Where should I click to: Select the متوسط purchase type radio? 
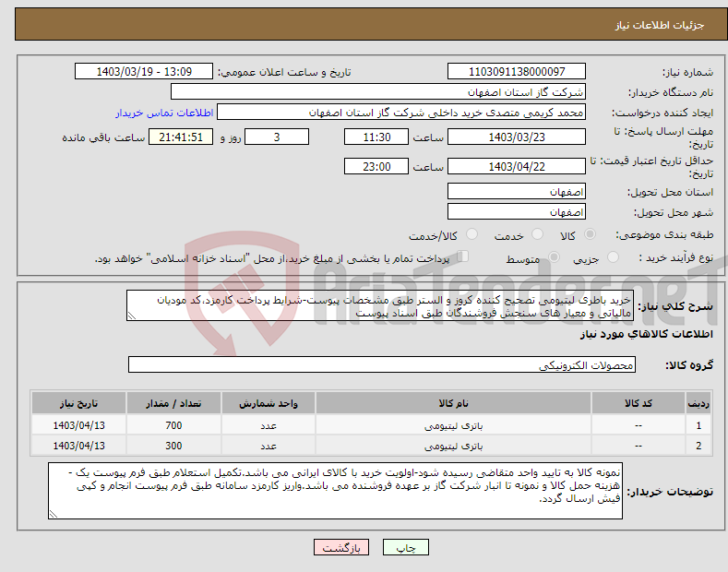coord(554,256)
